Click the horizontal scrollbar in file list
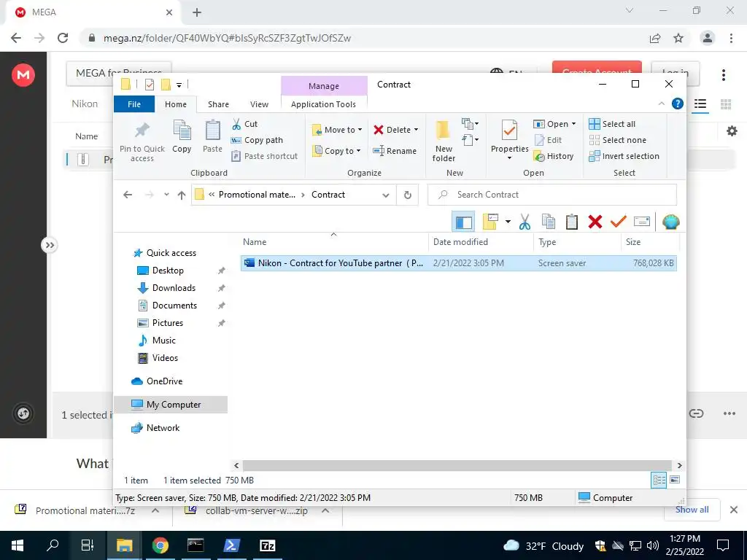 click(x=457, y=465)
